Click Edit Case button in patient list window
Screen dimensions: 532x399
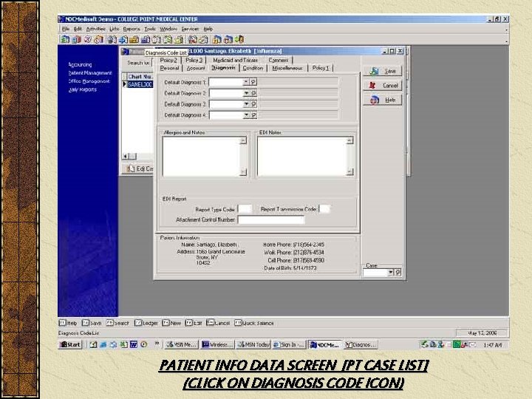pos(138,168)
